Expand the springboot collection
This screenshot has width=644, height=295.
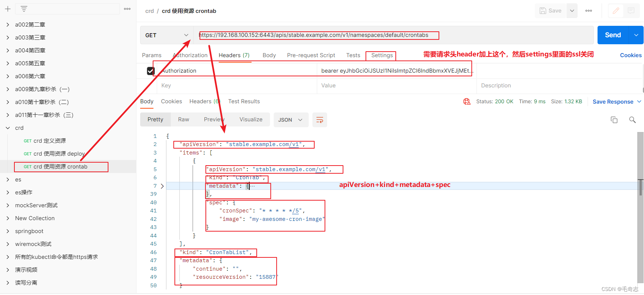(8, 231)
